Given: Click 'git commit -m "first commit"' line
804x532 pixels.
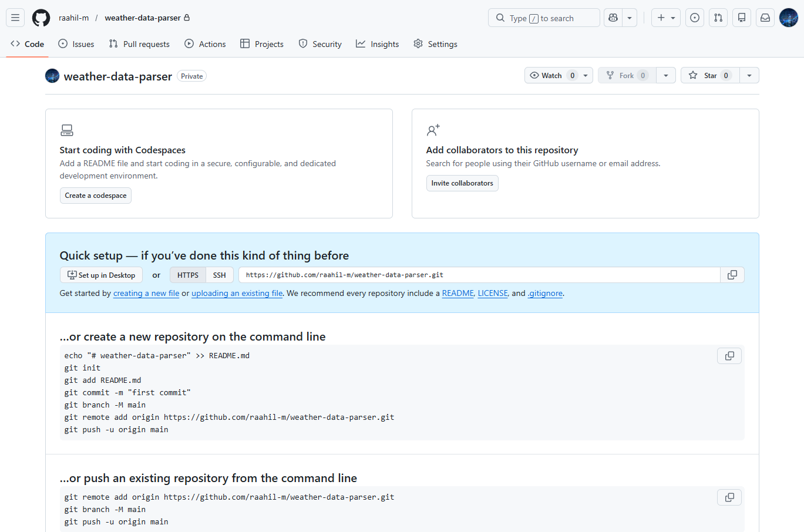Looking at the screenshot, I should 127,392.
